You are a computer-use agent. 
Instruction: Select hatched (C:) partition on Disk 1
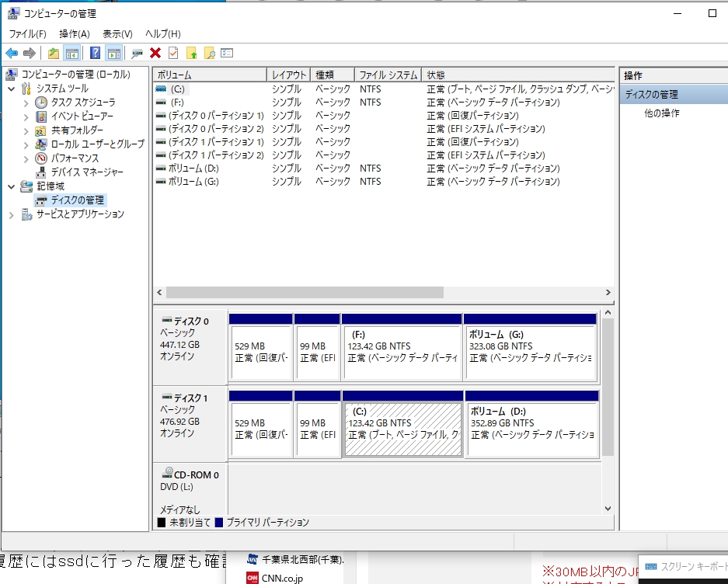(x=403, y=425)
